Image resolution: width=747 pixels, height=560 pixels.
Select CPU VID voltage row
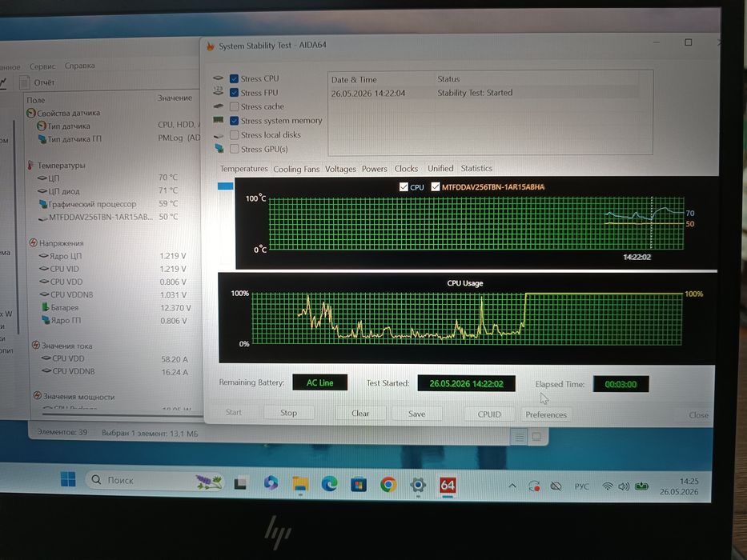point(112,269)
